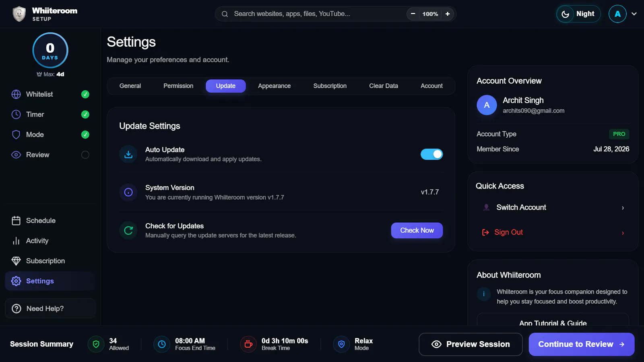Click the Review step status circle
644x362 pixels.
point(85,155)
